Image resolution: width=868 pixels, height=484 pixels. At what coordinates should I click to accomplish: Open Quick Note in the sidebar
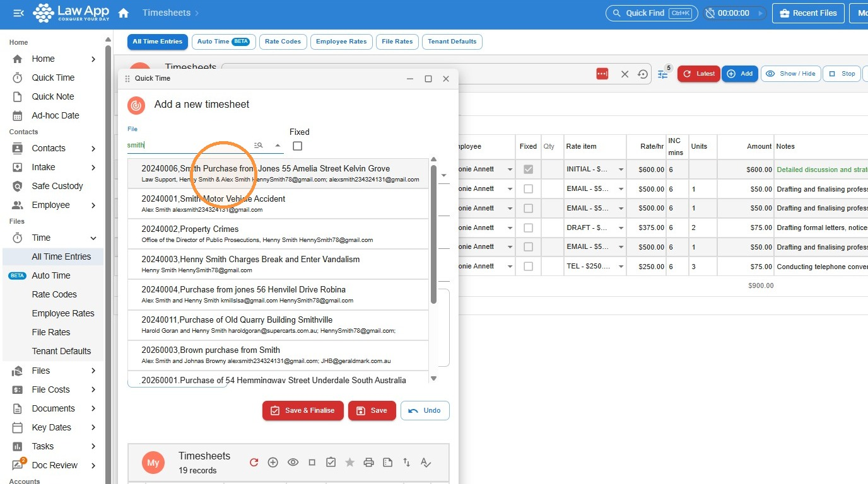tap(53, 96)
